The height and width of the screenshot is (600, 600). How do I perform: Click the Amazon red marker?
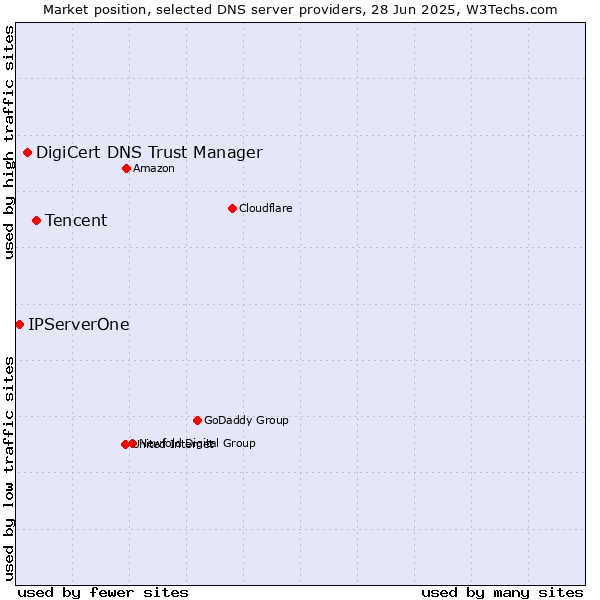click(x=127, y=168)
